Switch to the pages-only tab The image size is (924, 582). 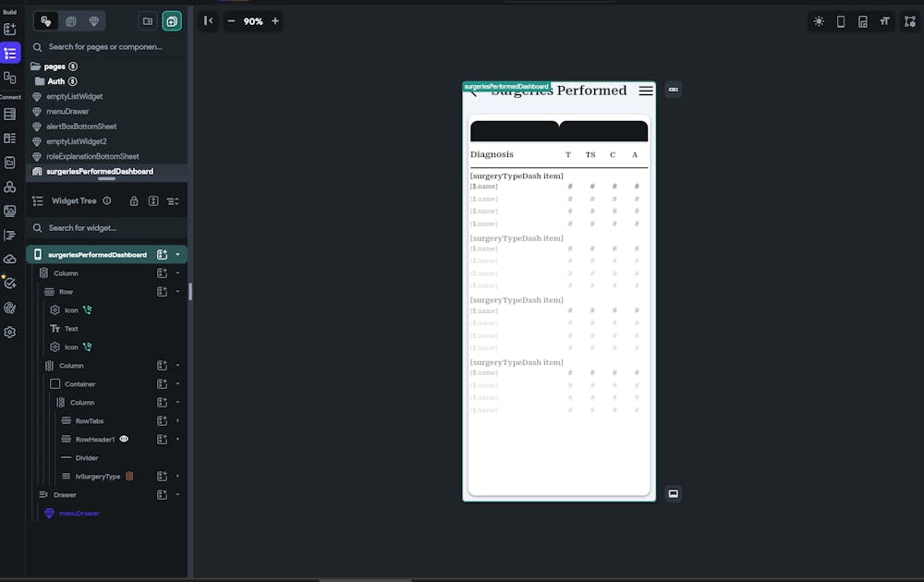point(71,21)
